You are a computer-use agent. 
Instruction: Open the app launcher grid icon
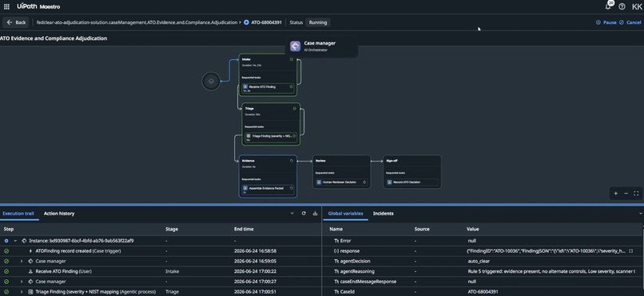point(6,6)
